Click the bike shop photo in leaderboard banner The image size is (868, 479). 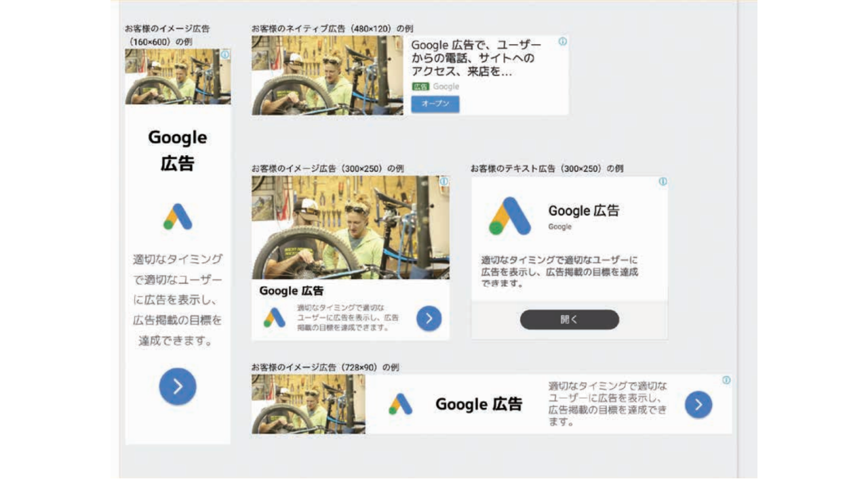[x=309, y=404]
